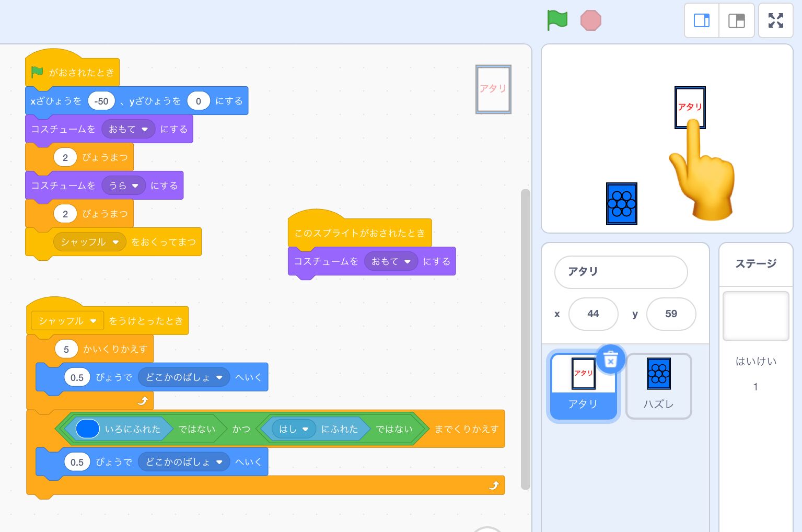This screenshot has height=532, width=802.
Task: Open the おもて costume dropdown under the flag script
Action: (x=129, y=129)
